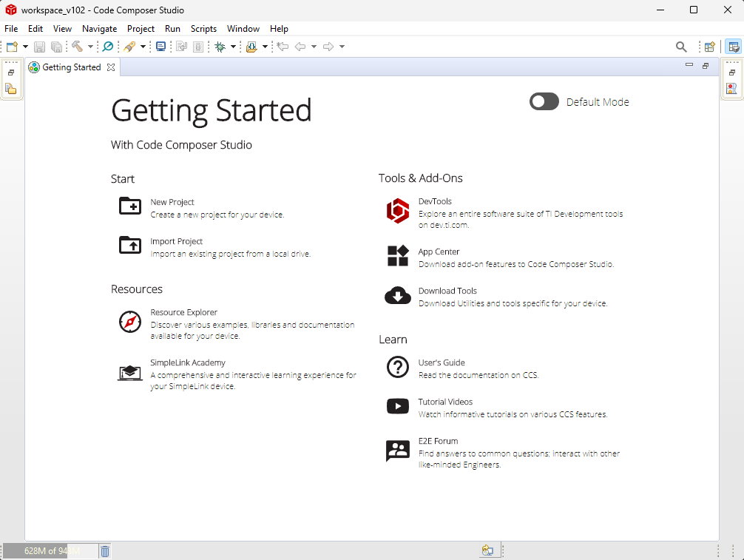Click the Import Project folder-arrow icon

point(130,245)
